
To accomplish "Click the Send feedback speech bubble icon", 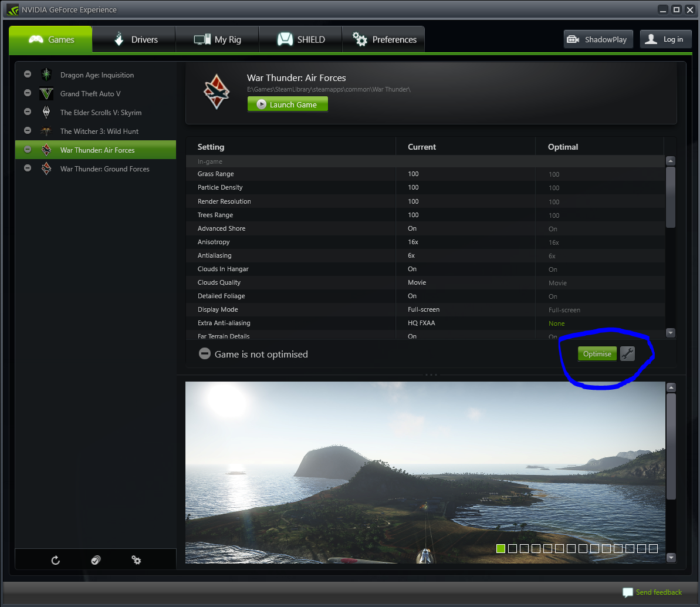I will tap(628, 592).
